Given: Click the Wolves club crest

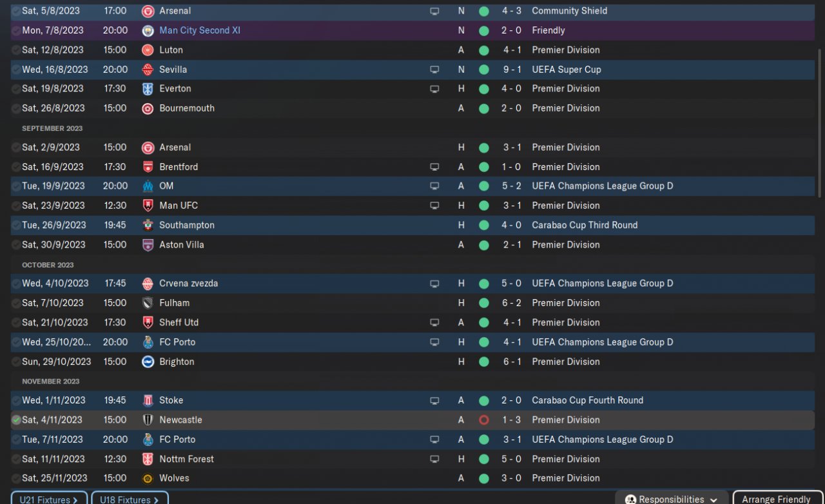Looking at the screenshot, I should [x=148, y=478].
